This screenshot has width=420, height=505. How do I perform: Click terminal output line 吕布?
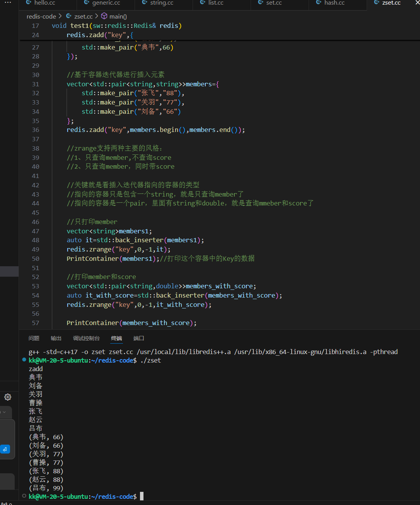click(36, 428)
